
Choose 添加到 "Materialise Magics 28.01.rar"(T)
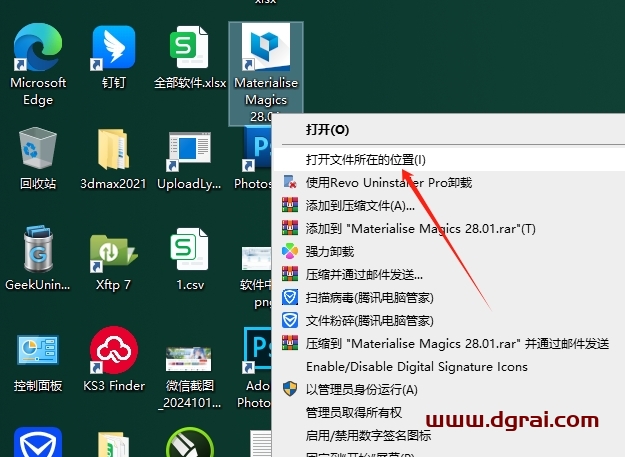pyautogui.click(x=448, y=229)
